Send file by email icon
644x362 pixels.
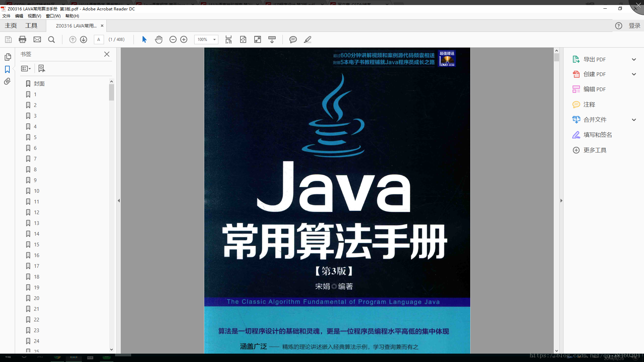click(x=37, y=40)
